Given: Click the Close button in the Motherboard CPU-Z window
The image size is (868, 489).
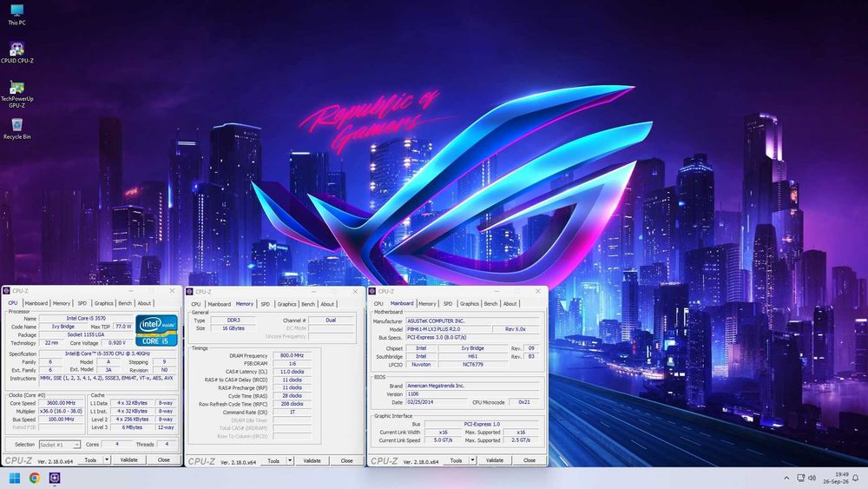Looking at the screenshot, I should click(529, 460).
